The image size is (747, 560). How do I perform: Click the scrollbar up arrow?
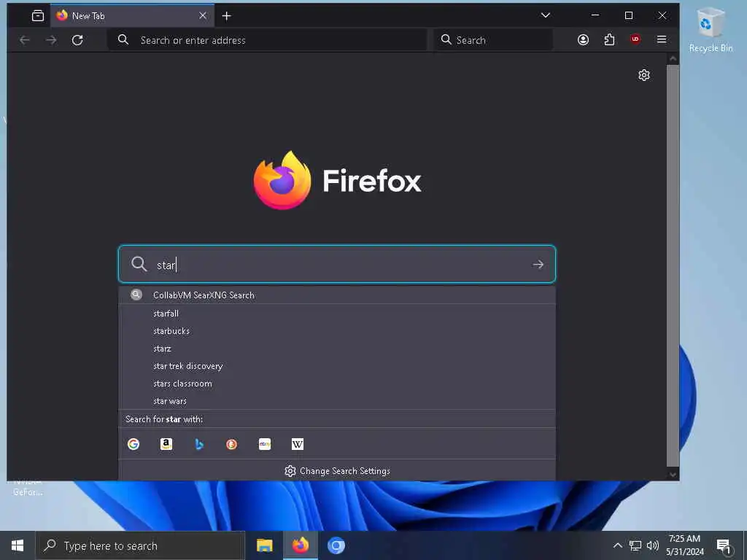click(673, 58)
